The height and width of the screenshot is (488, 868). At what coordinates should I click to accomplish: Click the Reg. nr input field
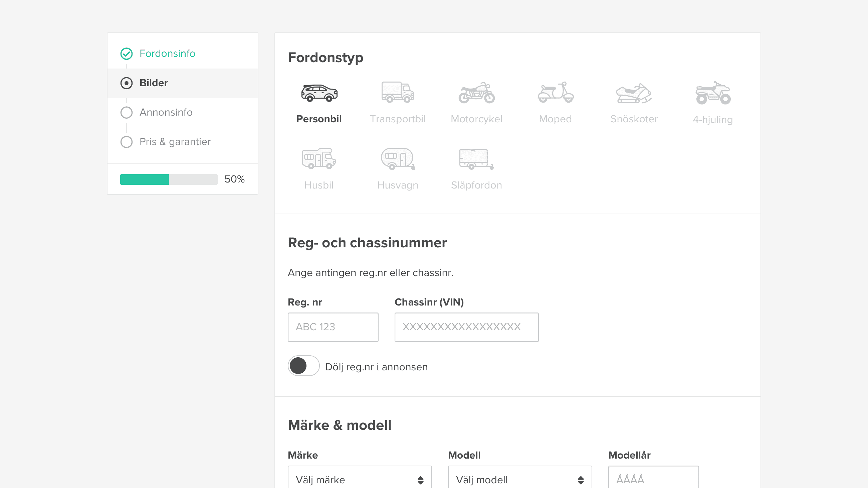point(333,327)
